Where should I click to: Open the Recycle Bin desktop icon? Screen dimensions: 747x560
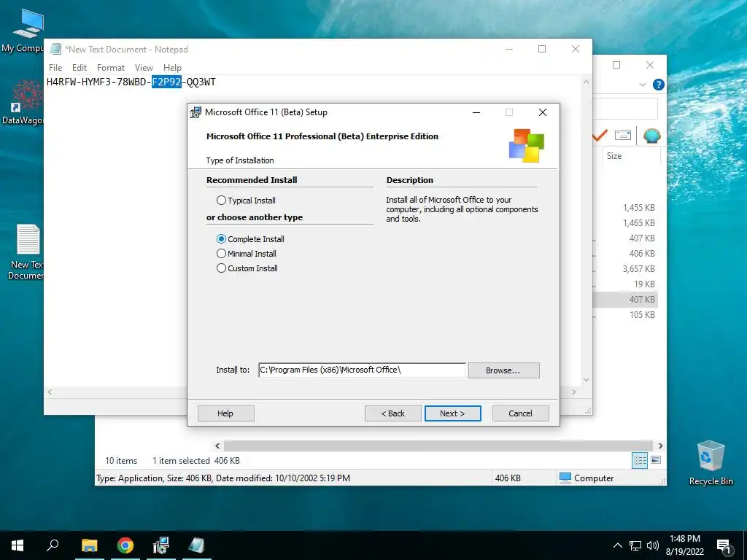point(711,463)
